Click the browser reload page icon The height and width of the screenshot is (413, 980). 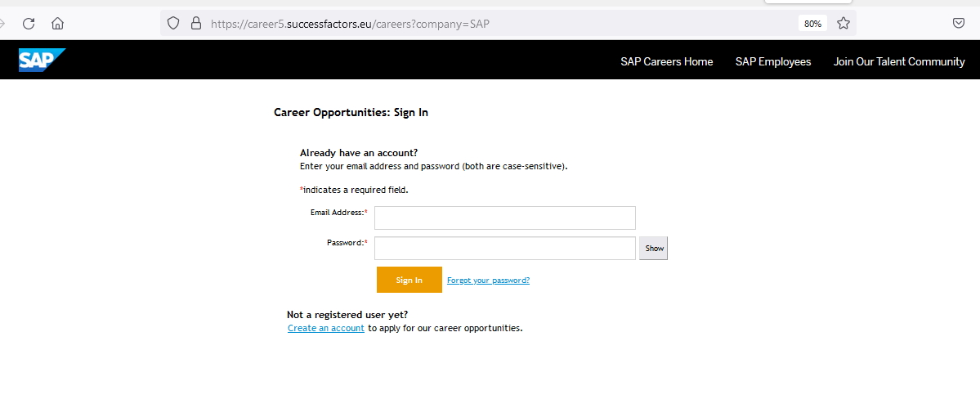[29, 24]
